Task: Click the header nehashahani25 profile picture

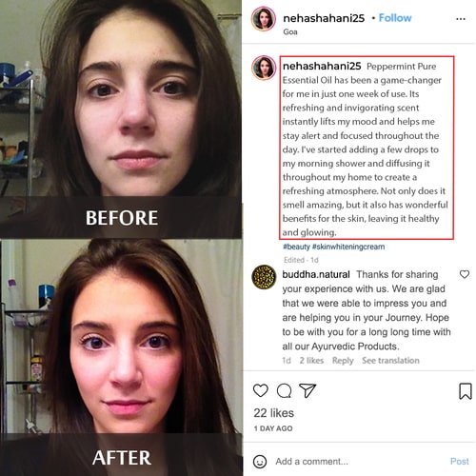Action: tap(264, 18)
